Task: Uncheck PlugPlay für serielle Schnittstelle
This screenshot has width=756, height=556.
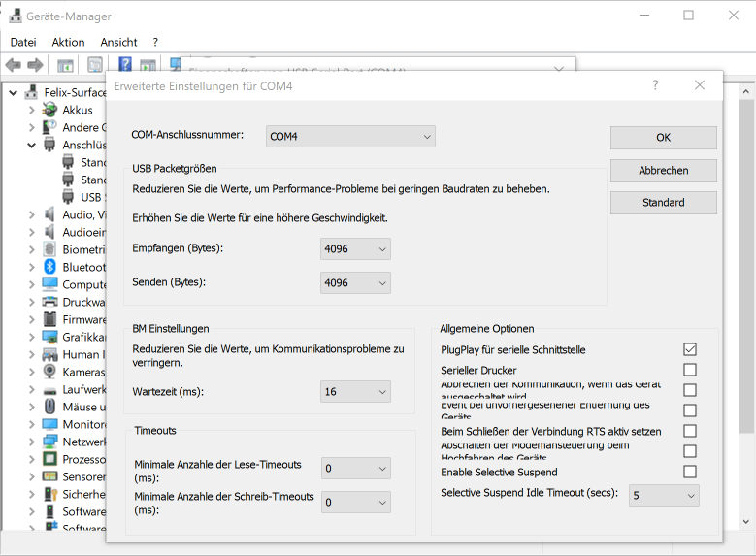Action: pyautogui.click(x=689, y=349)
